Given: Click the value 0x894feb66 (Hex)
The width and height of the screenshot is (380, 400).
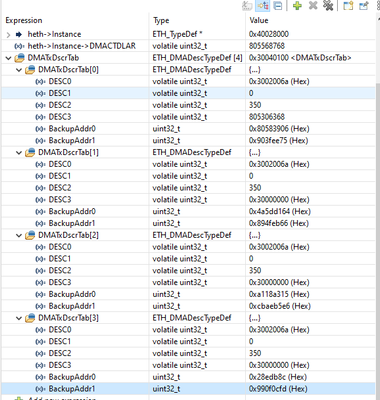Looking at the screenshot, I should tap(279, 223).
